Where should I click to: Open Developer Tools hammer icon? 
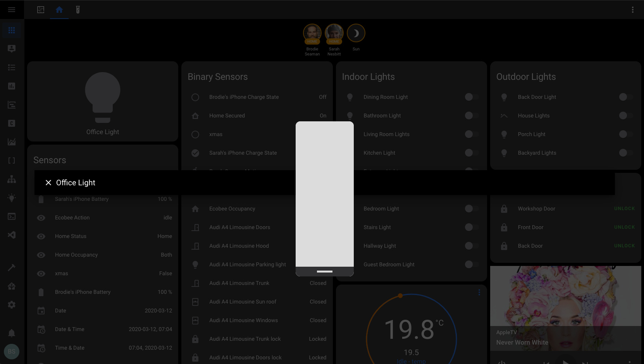[12, 267]
